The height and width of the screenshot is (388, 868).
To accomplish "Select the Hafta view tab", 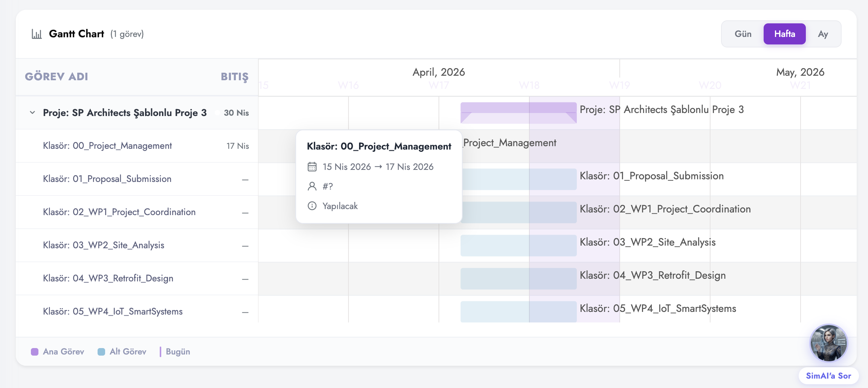I will click(785, 34).
